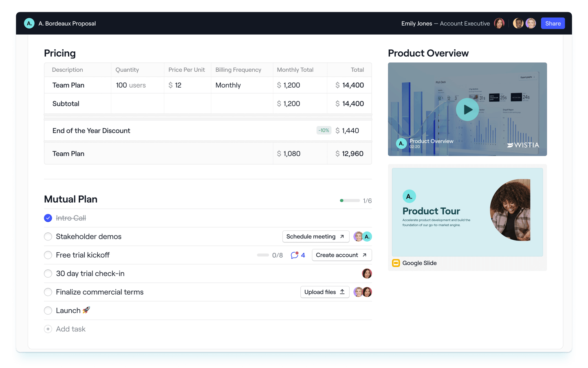
Task: Click the Create account button
Action: click(341, 255)
